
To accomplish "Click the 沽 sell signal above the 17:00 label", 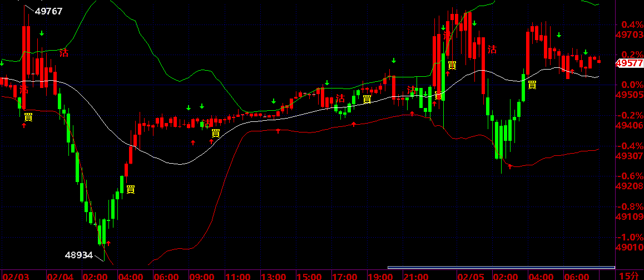I will [x=340, y=99].
